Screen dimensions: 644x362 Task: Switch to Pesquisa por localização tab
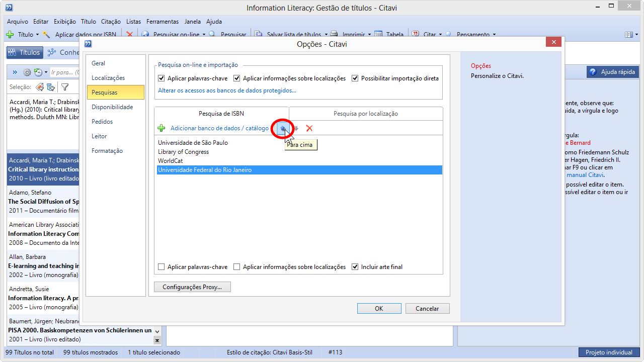[366, 114]
